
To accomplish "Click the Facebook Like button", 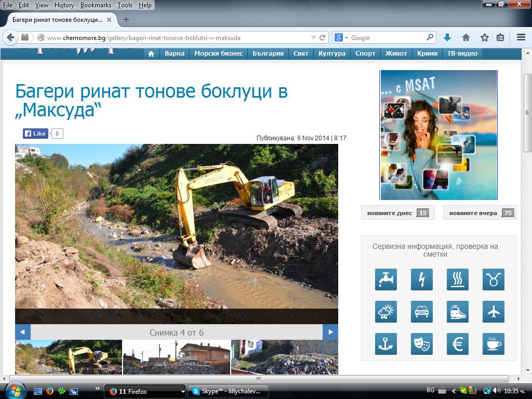I will tap(36, 134).
